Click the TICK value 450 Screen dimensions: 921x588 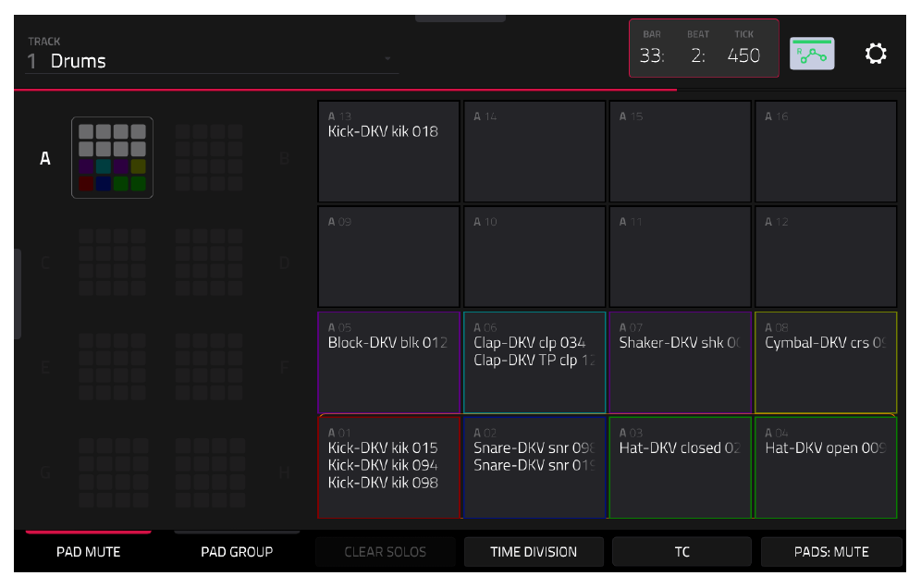tap(743, 55)
